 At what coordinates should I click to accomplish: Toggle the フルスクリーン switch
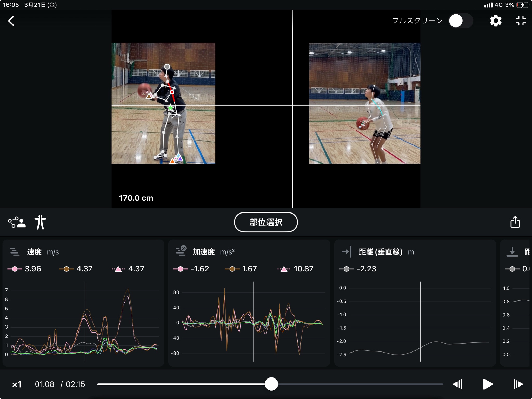461,21
